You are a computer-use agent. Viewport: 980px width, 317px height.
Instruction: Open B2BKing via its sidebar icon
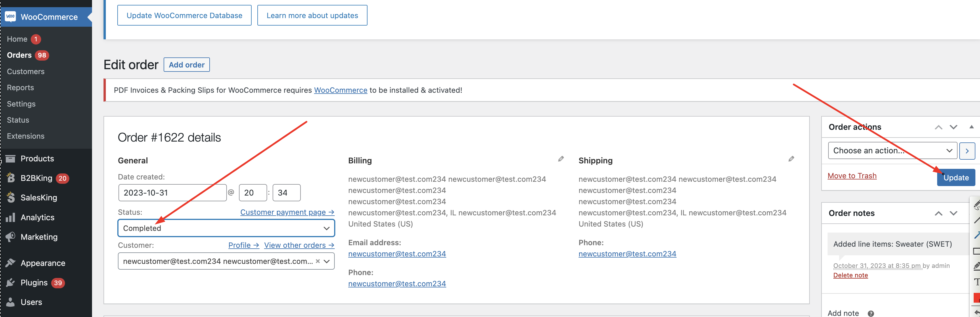11,178
